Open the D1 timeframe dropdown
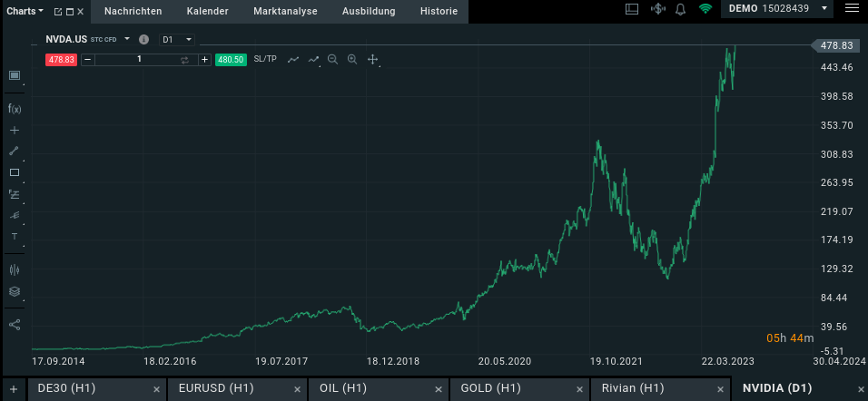Image resolution: width=868 pixels, height=401 pixels. (176, 39)
